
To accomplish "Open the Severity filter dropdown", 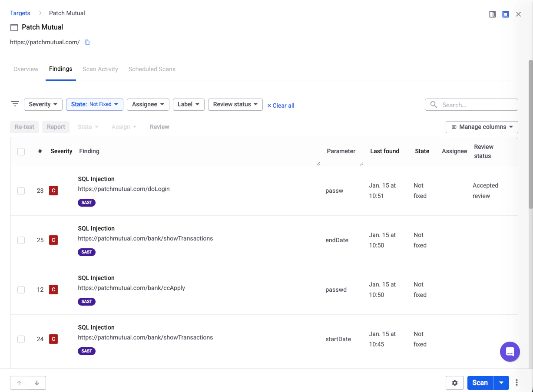I will tap(43, 104).
